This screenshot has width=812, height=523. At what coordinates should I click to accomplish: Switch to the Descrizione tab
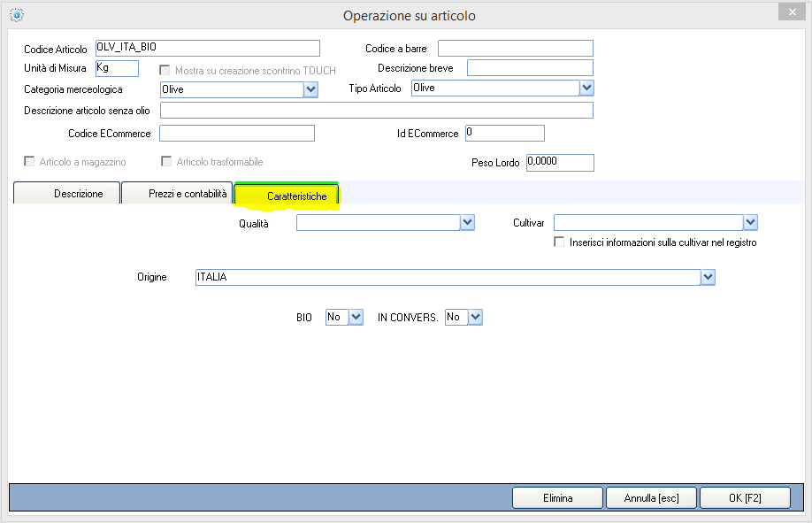67,193
